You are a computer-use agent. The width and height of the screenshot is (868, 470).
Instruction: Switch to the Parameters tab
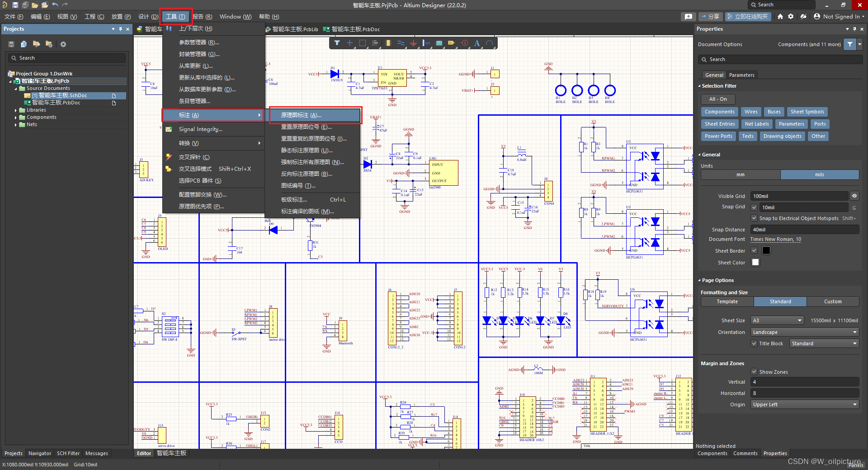point(741,75)
